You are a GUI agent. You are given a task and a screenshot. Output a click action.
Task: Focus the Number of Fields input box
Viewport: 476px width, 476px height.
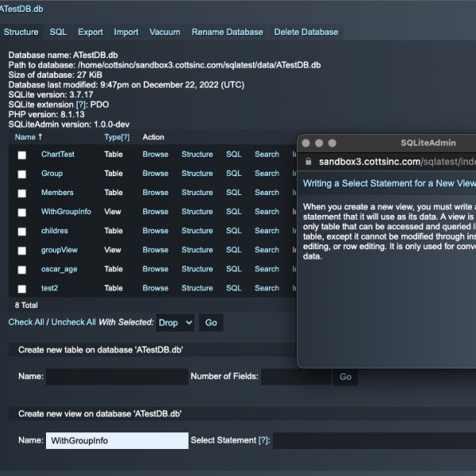295,377
